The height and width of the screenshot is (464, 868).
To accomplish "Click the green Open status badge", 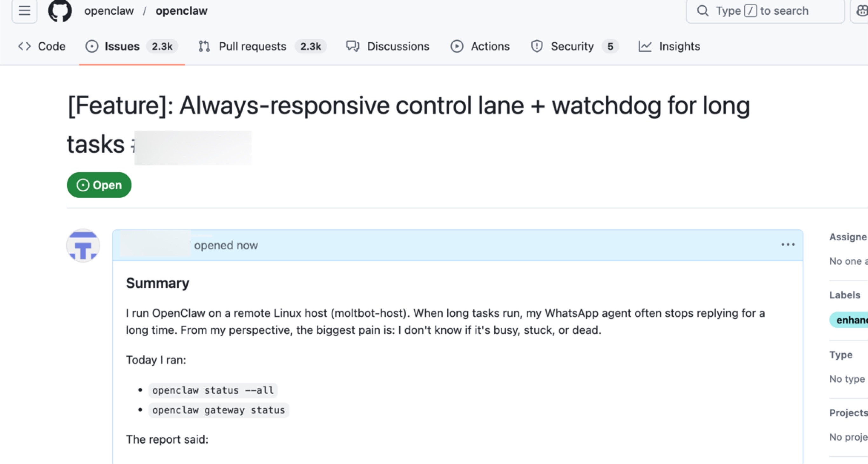I will (x=99, y=185).
